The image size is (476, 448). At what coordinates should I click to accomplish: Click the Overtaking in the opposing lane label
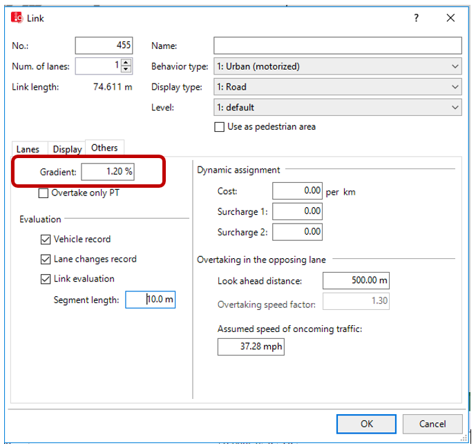pos(261,260)
